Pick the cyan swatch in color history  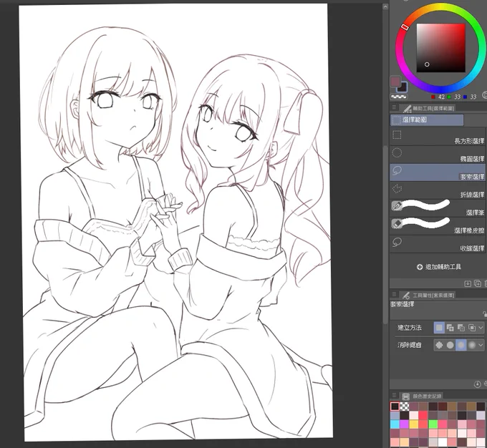tap(395, 424)
